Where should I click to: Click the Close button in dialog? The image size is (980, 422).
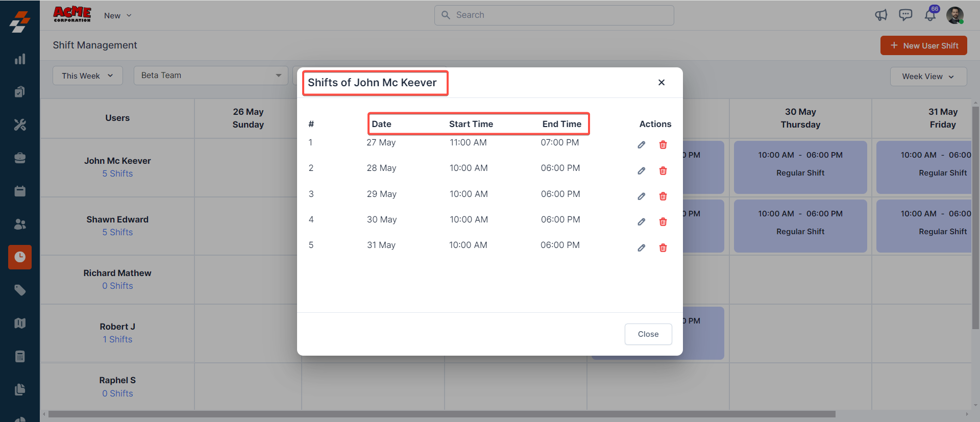pyautogui.click(x=648, y=334)
